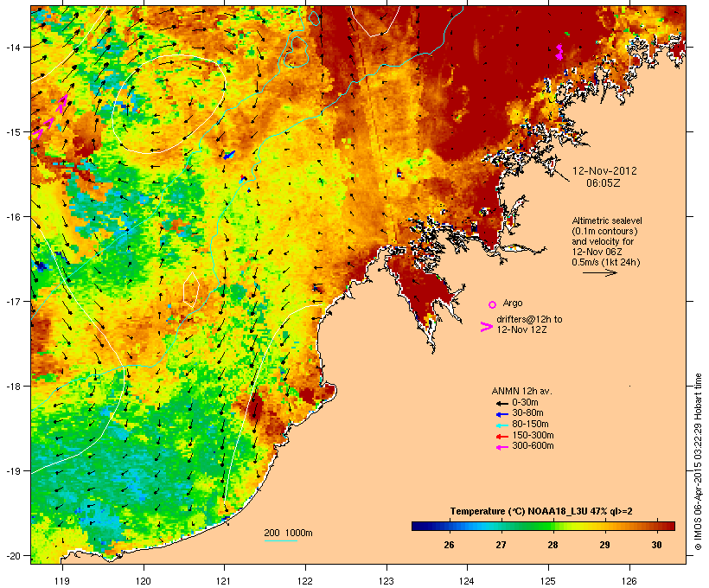Click the 0.5m/s velocity scale arrow

(x=599, y=272)
